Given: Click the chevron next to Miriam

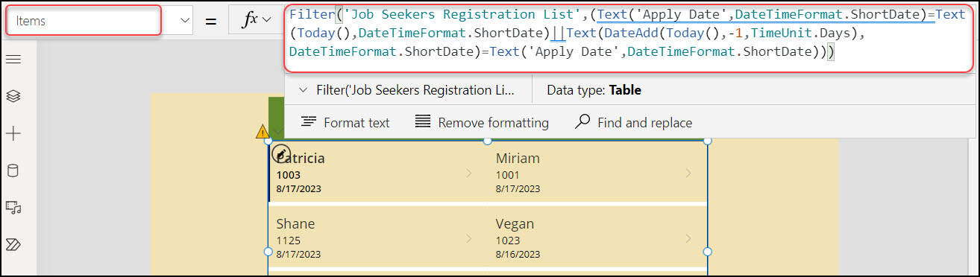Looking at the screenshot, I should [688, 173].
